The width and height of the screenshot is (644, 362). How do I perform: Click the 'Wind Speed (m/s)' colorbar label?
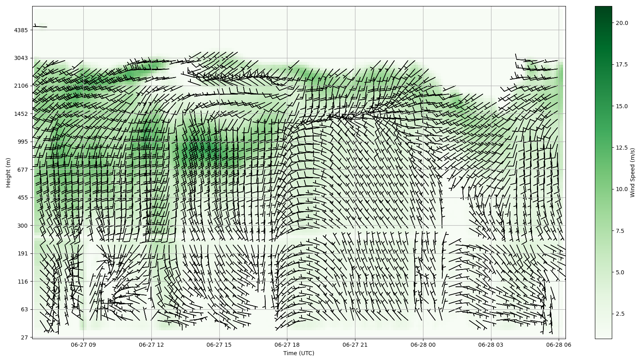[632, 173]
